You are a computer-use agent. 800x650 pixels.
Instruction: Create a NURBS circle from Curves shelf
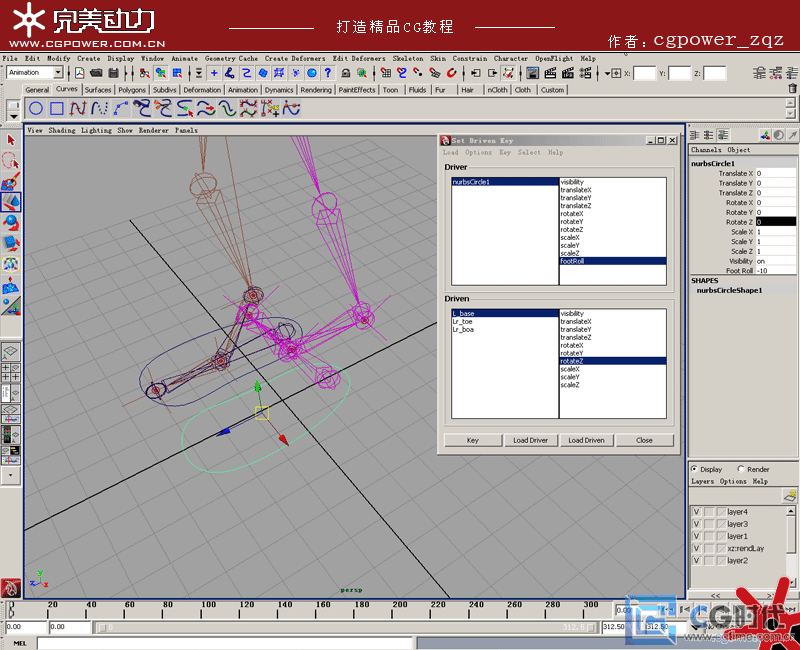[36, 108]
